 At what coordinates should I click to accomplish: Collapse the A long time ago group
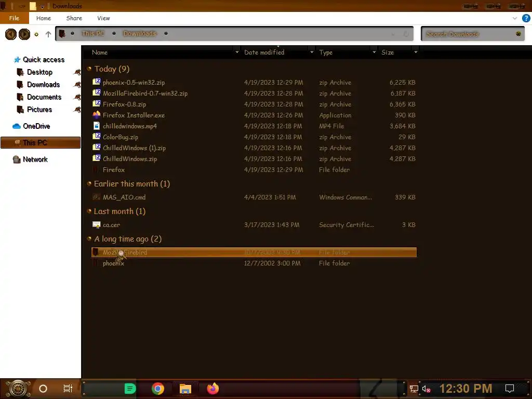click(x=89, y=239)
